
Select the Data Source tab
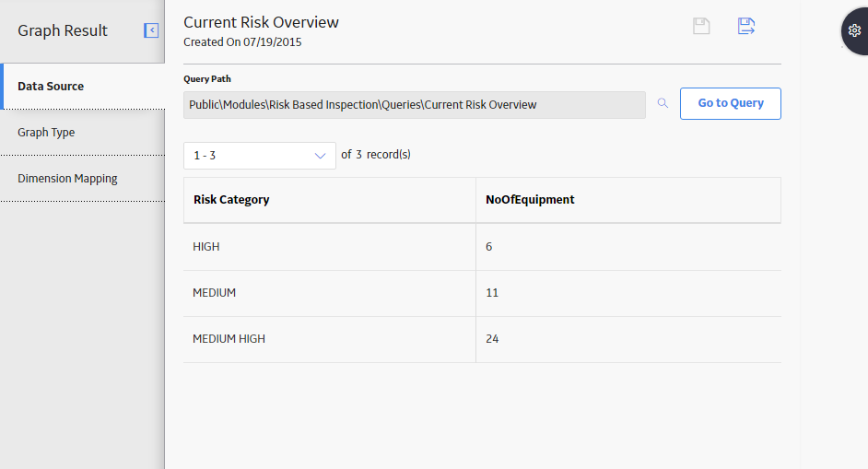(x=83, y=87)
